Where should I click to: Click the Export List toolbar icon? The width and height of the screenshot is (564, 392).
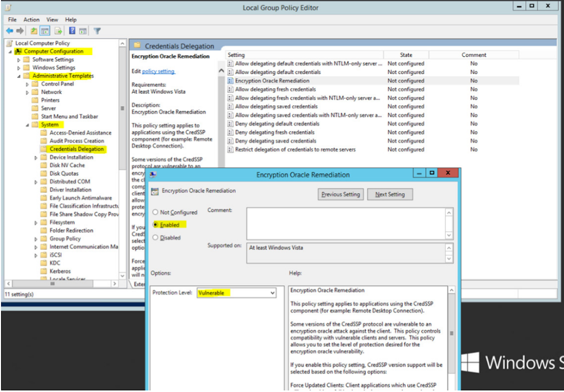[58, 31]
